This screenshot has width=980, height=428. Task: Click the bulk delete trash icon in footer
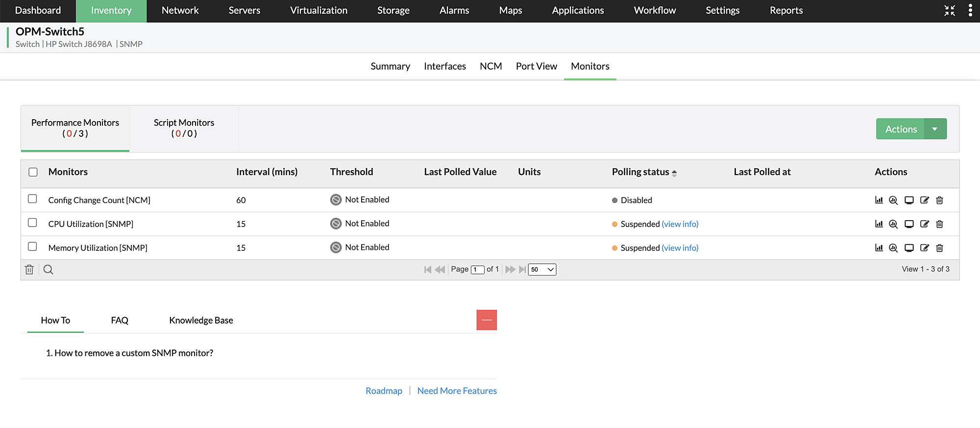(x=29, y=270)
